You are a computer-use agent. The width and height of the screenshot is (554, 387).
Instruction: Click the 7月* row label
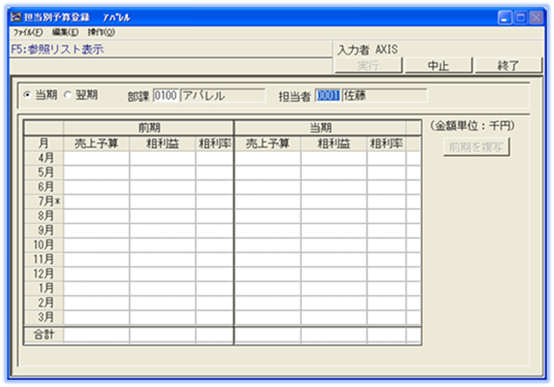pos(43,201)
